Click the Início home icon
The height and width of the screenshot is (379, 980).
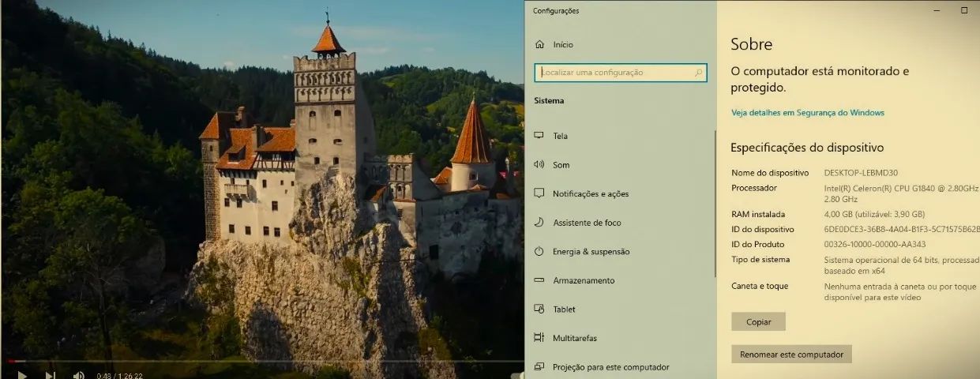(x=539, y=44)
